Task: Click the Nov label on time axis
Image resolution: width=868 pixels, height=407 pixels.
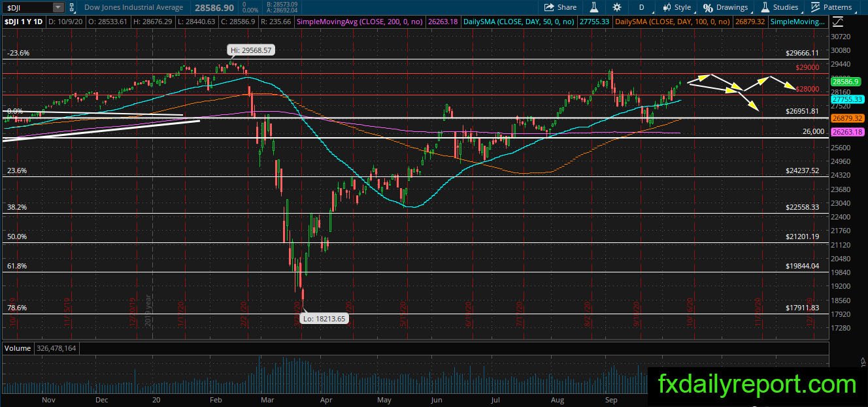Action: 49,399
